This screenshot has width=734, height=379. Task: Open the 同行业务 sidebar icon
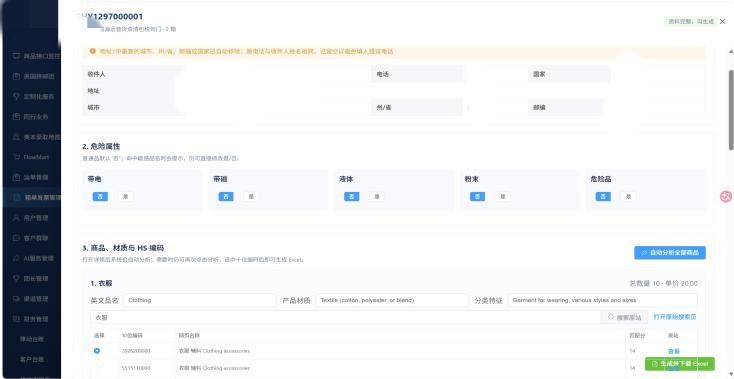pyautogui.click(x=16, y=117)
